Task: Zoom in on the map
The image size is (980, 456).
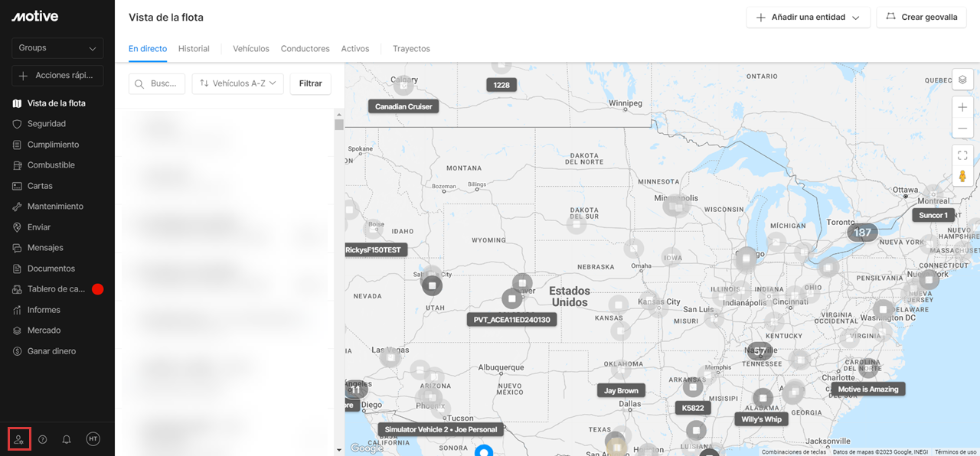Action: [962, 108]
